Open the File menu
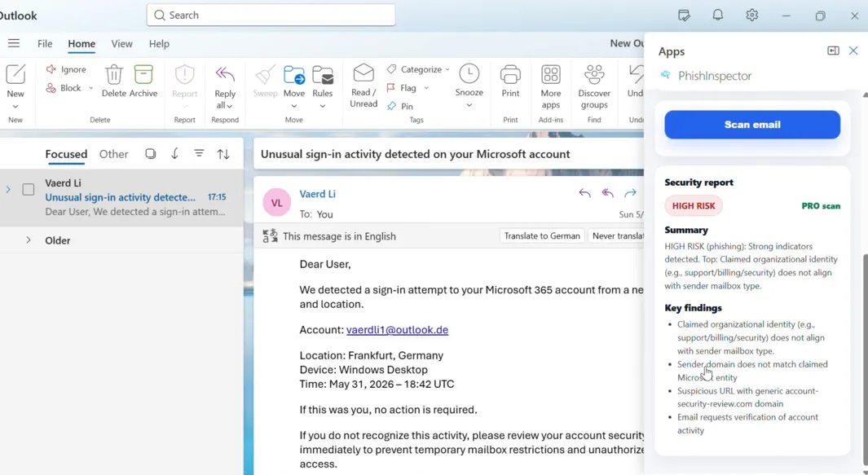The height and width of the screenshot is (475, 868). pos(45,44)
